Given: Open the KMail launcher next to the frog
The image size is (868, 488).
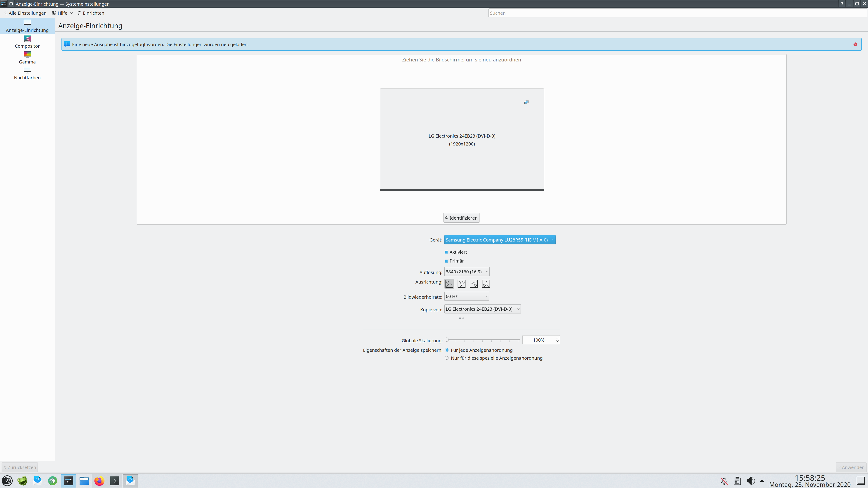Looking at the screenshot, I should [x=37, y=481].
